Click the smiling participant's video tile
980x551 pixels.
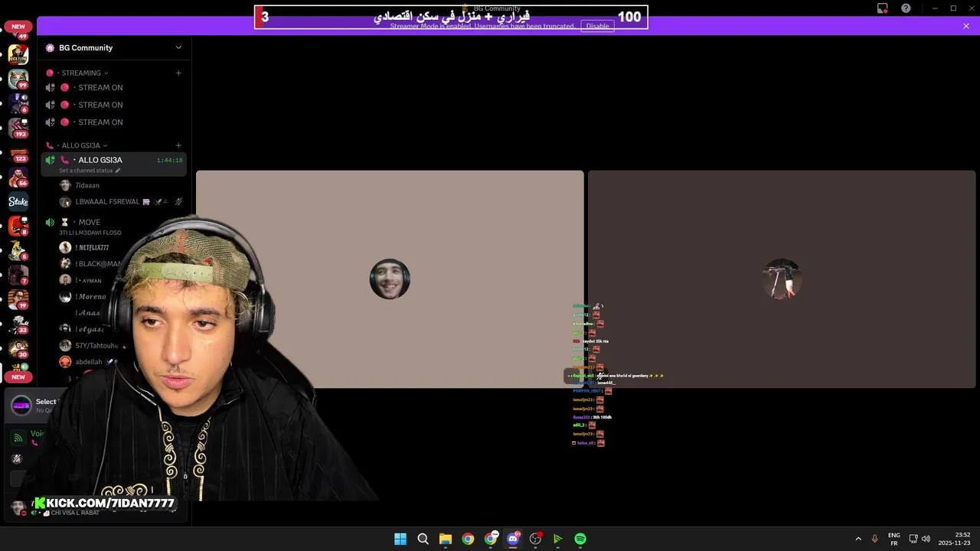[x=390, y=279]
